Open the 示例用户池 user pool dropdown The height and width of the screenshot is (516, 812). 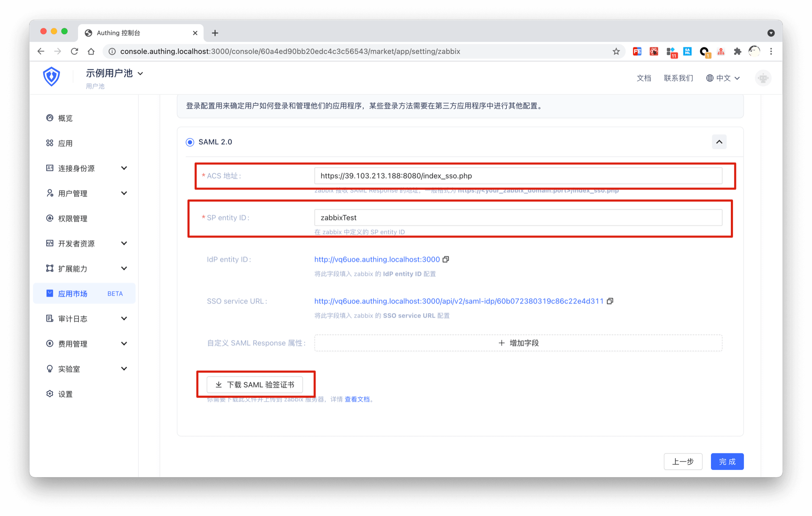coord(114,74)
